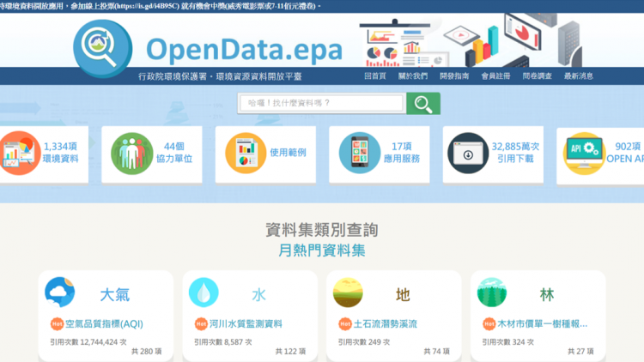
Task: Click the Hot badge beside 空氣品質指標(AQI)
Action: click(x=57, y=324)
